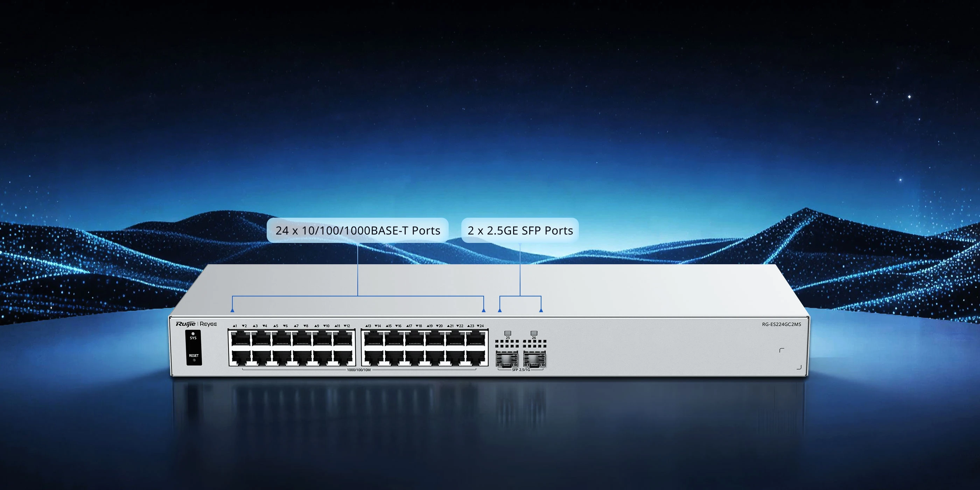Screen dimensions: 980x490
Task: Click the "▲13" port number label
Action: 368,326
